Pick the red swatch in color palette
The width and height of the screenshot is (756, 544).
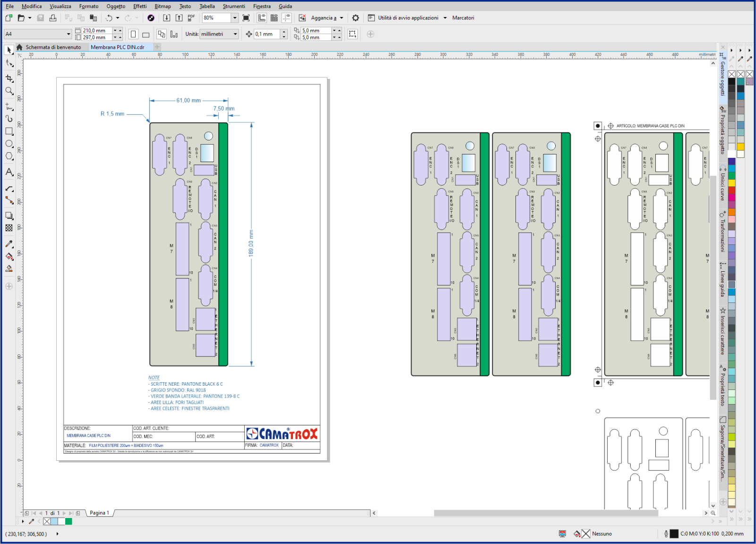[731, 190]
